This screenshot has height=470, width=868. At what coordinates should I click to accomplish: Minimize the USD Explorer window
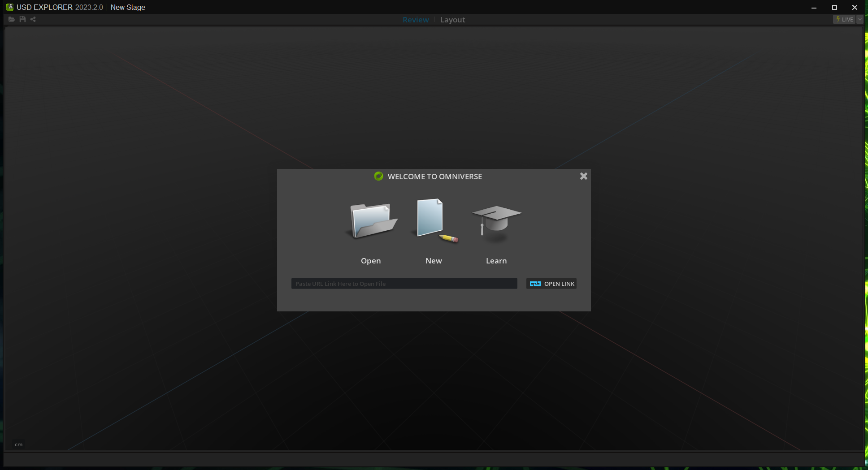[x=814, y=7]
